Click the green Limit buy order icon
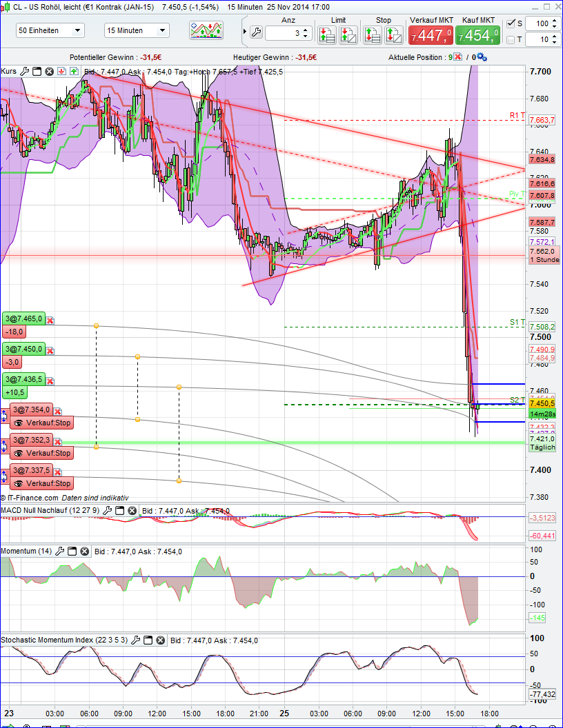 pos(327,33)
